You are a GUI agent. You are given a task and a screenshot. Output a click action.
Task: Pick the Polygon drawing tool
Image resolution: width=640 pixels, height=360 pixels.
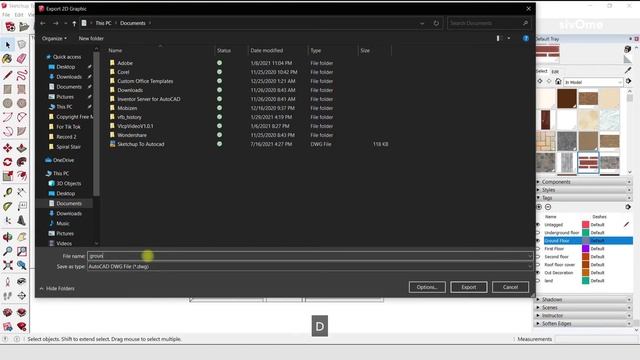click(x=22, y=103)
